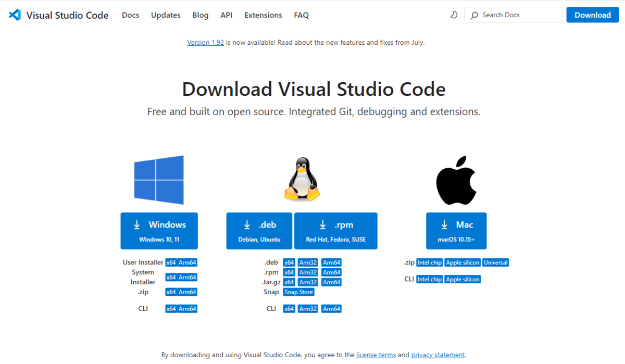Select Arm64 in Linux .rpm row
Screen dimensions: 625x364
click(331, 272)
